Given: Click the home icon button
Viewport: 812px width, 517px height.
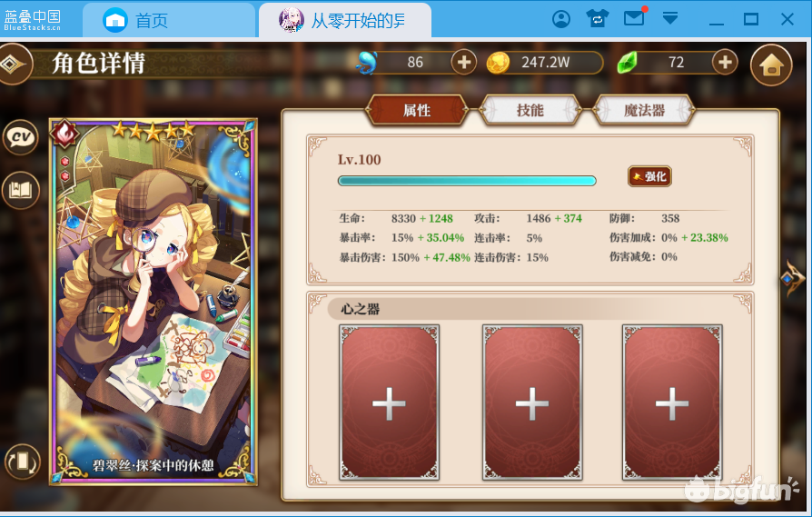Looking at the screenshot, I should [771, 65].
